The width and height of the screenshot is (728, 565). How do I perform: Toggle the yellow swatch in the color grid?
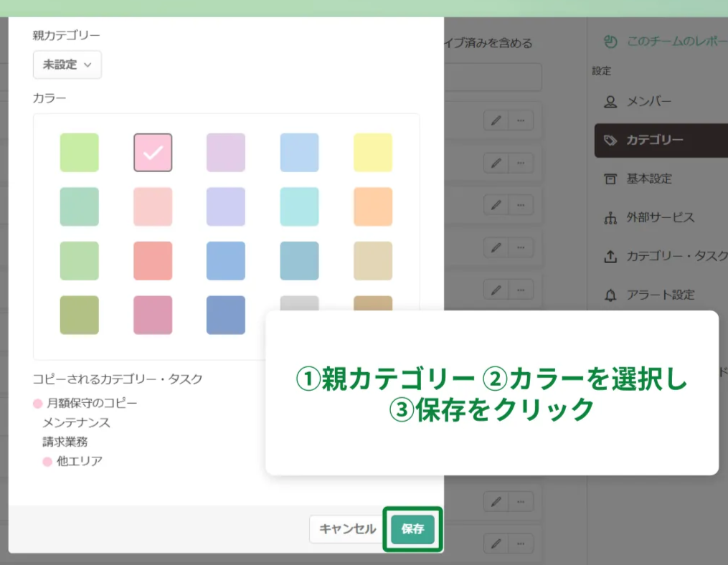click(372, 152)
